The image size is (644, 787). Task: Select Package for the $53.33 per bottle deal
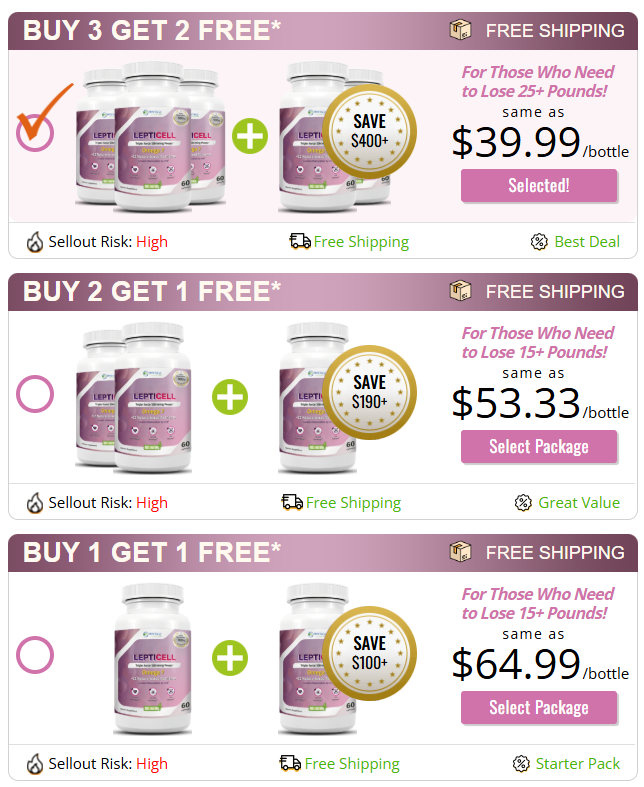coord(539,447)
